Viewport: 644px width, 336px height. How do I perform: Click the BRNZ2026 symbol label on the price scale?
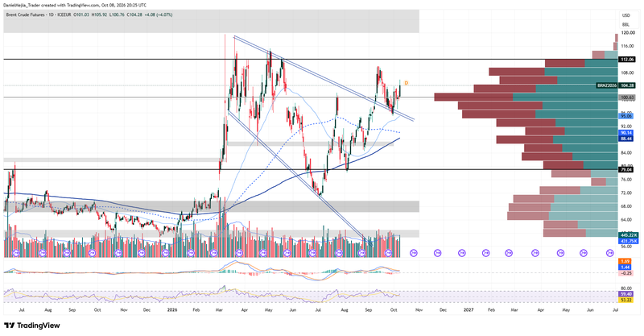[x=608, y=85]
